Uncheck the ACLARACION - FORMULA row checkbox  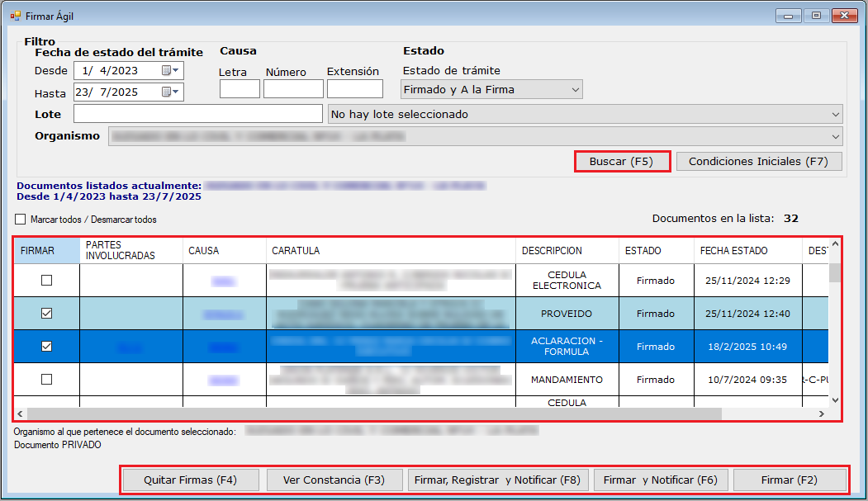(x=46, y=347)
